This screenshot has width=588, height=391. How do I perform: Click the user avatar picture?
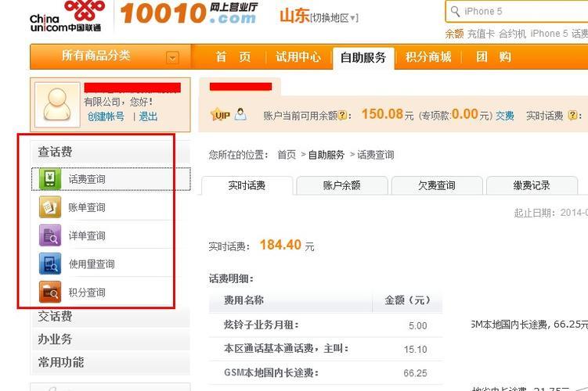point(57,105)
